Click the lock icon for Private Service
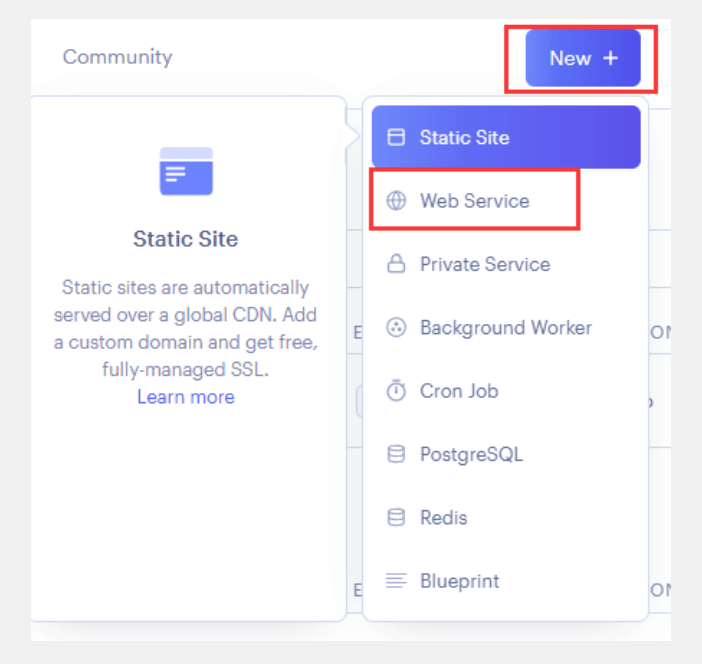Viewport: 702px width, 664px height. coord(397,265)
